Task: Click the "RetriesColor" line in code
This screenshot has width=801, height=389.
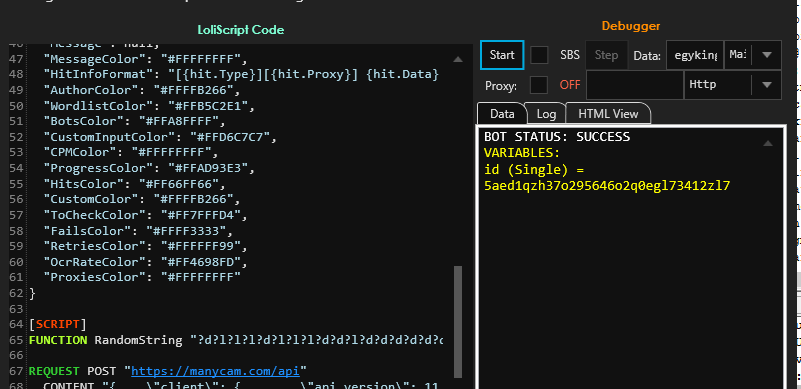Action: [145, 246]
